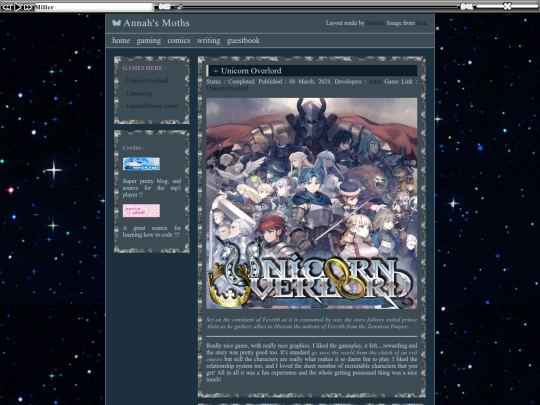Click the song progress seek bar
Image resolution: width=540 pixels, height=405 pixels.
[317, 7]
